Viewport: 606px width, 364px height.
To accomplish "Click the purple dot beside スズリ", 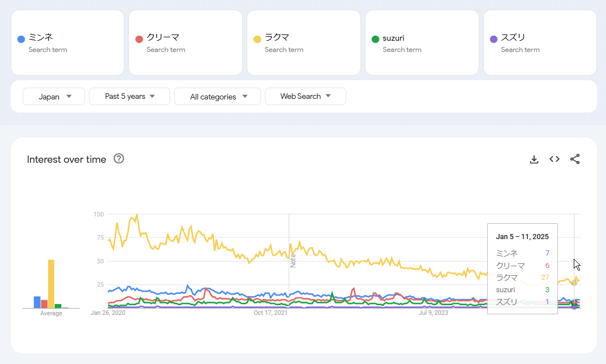I will [493, 39].
